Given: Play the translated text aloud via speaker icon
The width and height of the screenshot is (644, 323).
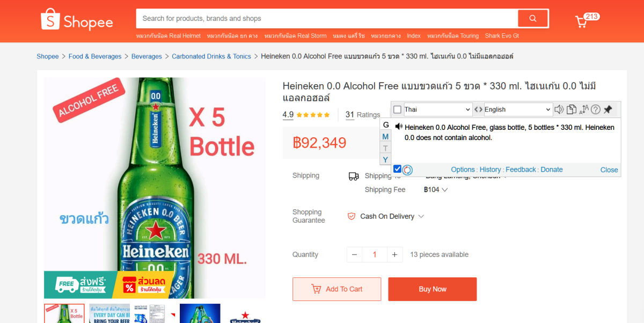Looking at the screenshot, I should pyautogui.click(x=398, y=127).
